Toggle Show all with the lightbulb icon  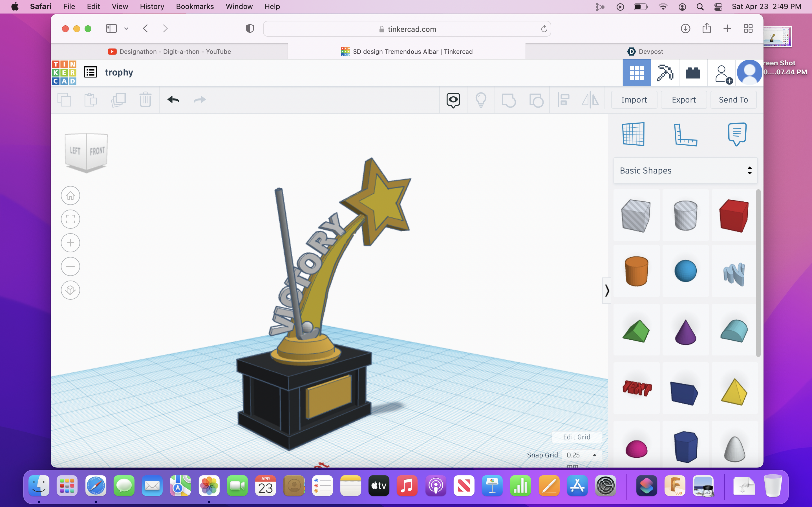click(481, 100)
